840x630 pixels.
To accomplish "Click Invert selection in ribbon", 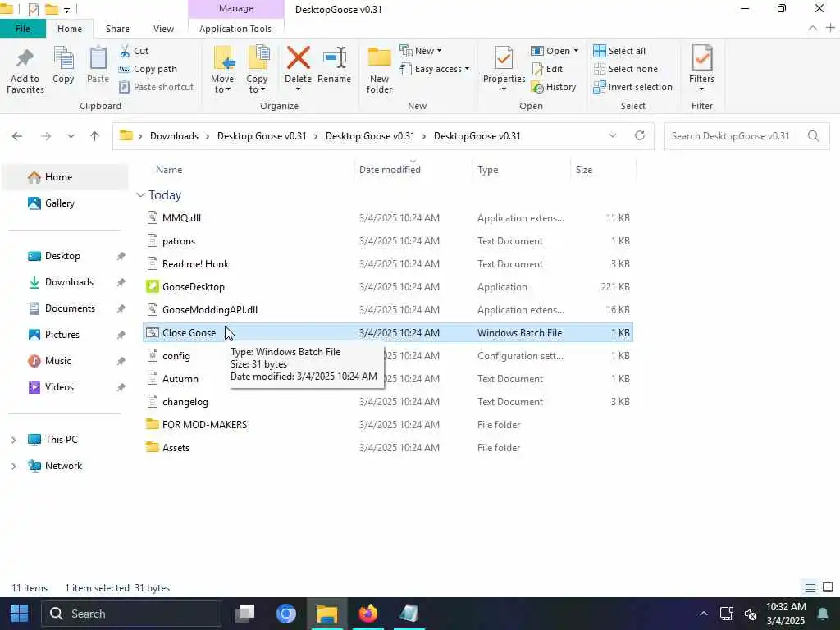I will (632, 87).
